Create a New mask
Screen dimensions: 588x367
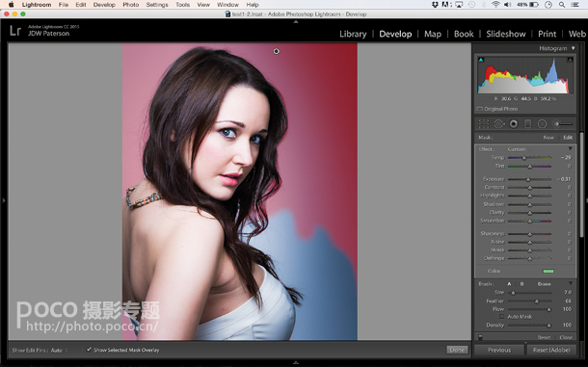[x=548, y=138]
